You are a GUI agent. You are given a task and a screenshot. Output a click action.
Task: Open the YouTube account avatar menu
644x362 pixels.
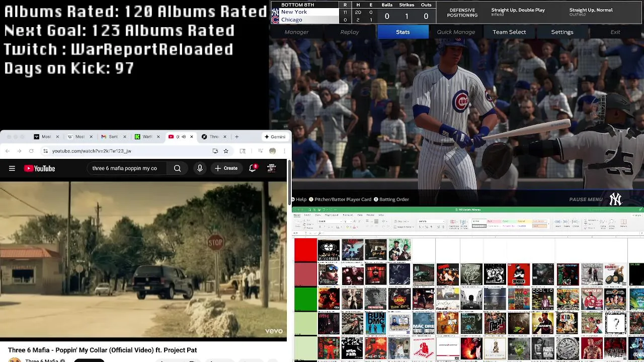pyautogui.click(x=272, y=168)
